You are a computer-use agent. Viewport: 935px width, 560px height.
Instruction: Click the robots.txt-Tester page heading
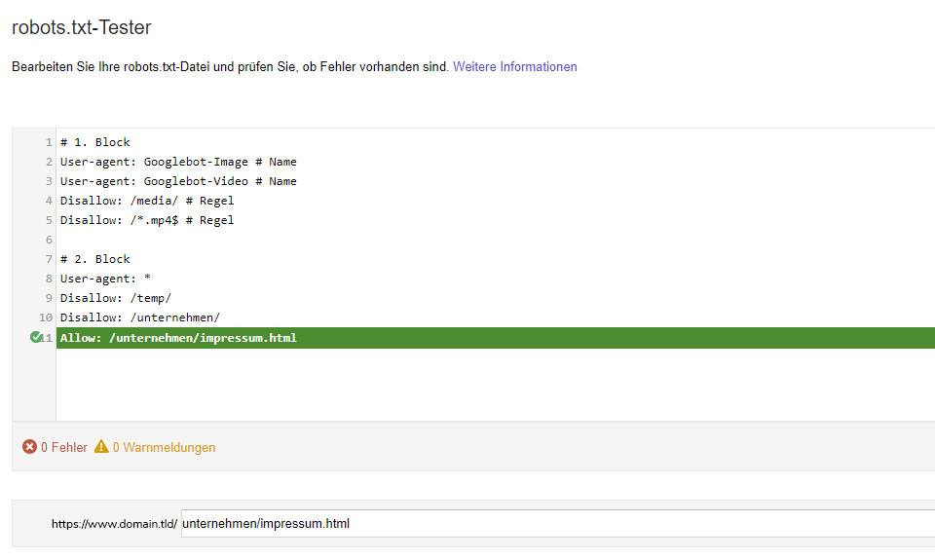[82, 27]
